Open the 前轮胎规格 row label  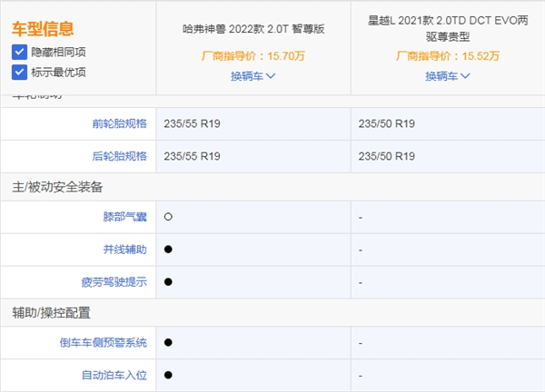tap(119, 123)
